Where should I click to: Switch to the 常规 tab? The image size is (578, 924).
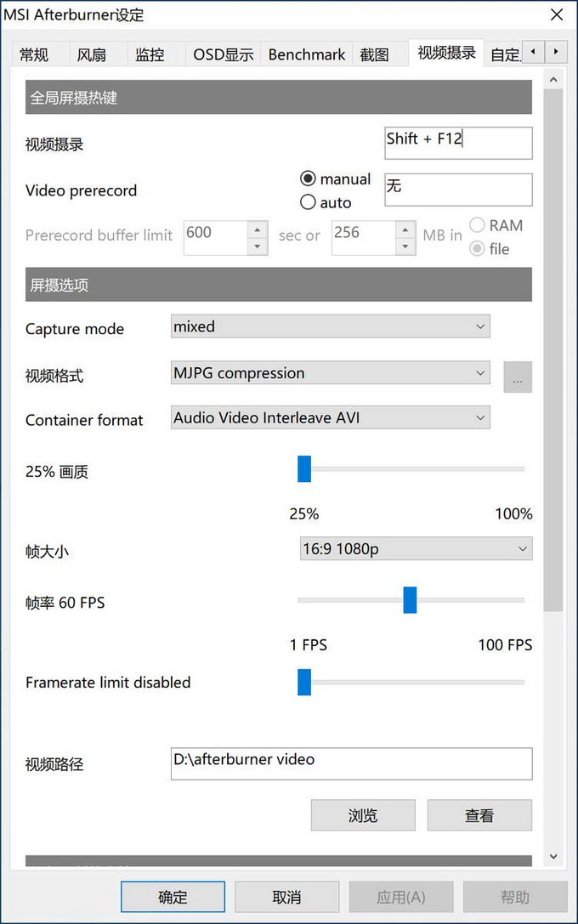tap(34, 54)
